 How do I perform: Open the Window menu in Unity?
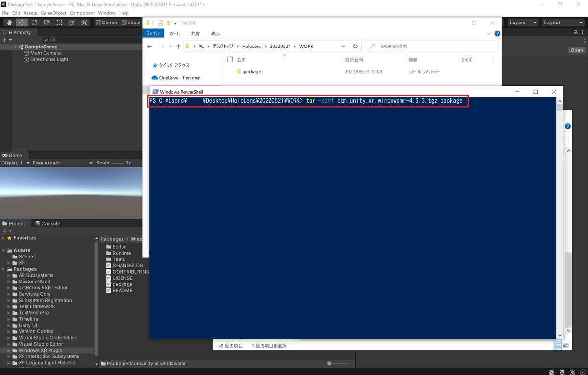(107, 13)
